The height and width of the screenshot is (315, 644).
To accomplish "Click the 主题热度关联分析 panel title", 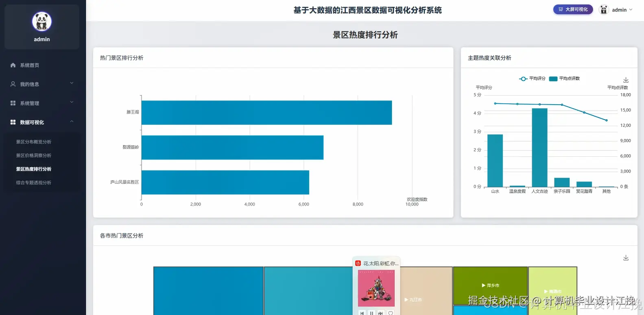I will (x=489, y=58).
